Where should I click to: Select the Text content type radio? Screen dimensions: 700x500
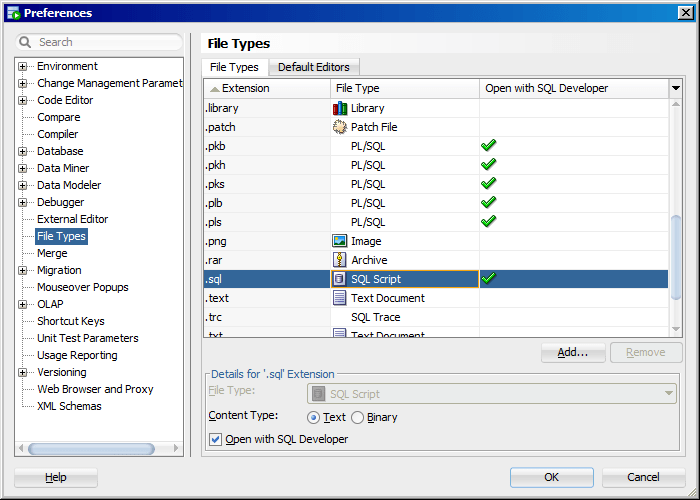pos(313,417)
